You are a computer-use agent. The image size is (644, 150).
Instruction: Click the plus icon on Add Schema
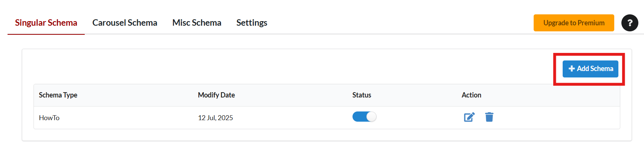[572, 69]
